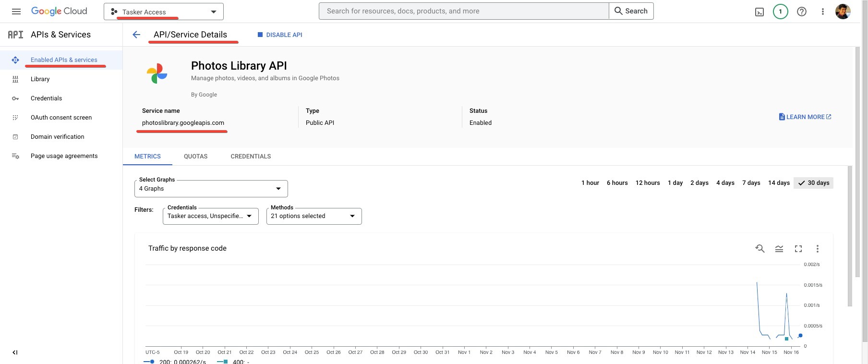Switch to the CREDENTIALS tab
Viewport: 868px width, 364px height.
[251, 157]
